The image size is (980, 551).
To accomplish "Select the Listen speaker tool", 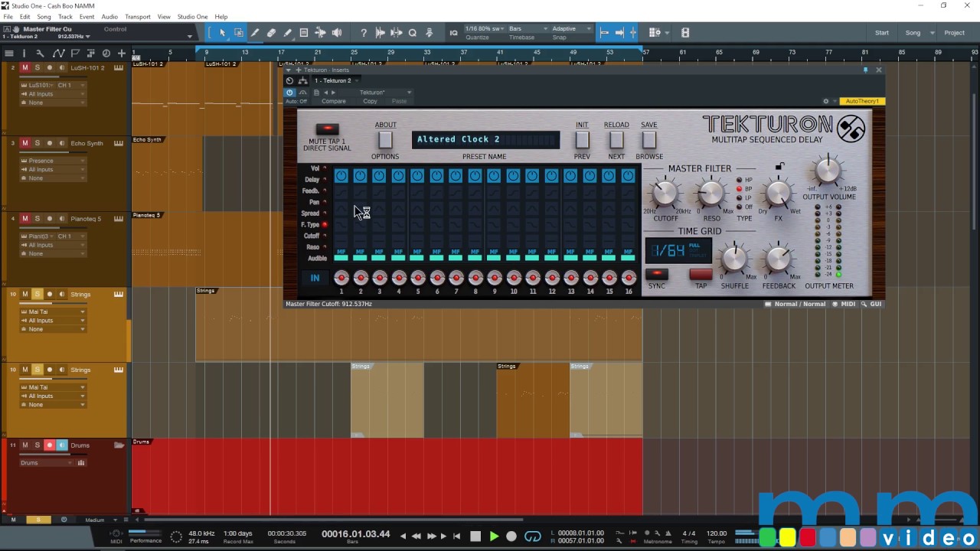I will [x=337, y=33].
